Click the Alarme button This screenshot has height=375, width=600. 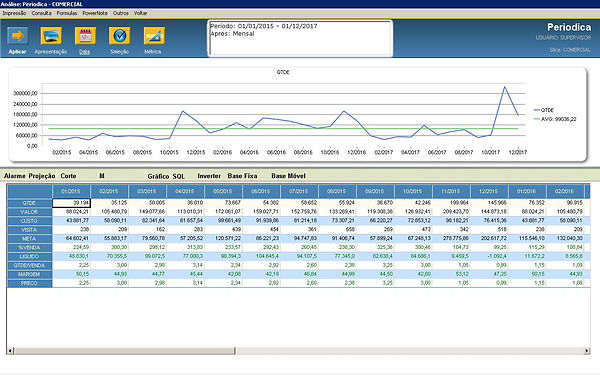pos(15,176)
